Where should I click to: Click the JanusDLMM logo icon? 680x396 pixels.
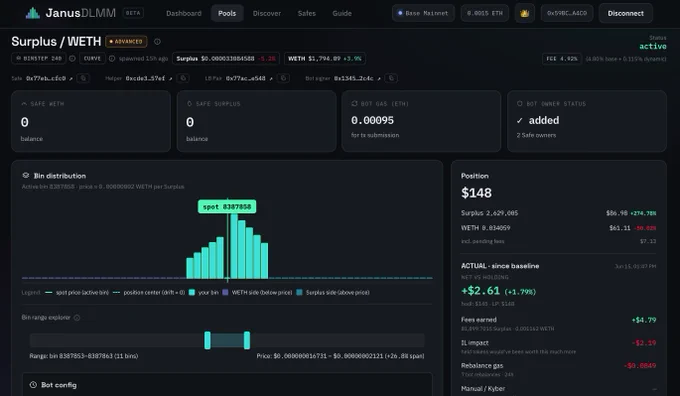point(33,13)
